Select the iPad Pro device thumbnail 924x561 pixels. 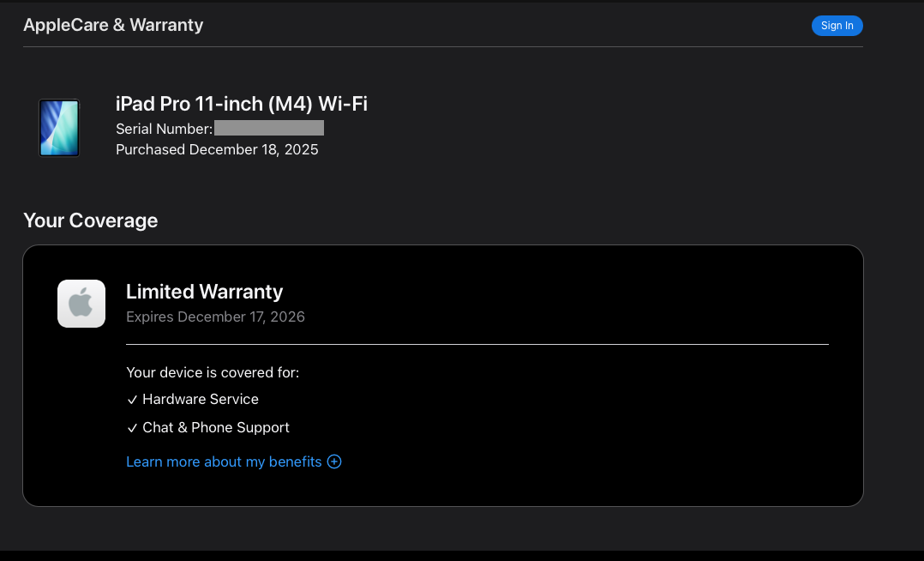click(59, 128)
